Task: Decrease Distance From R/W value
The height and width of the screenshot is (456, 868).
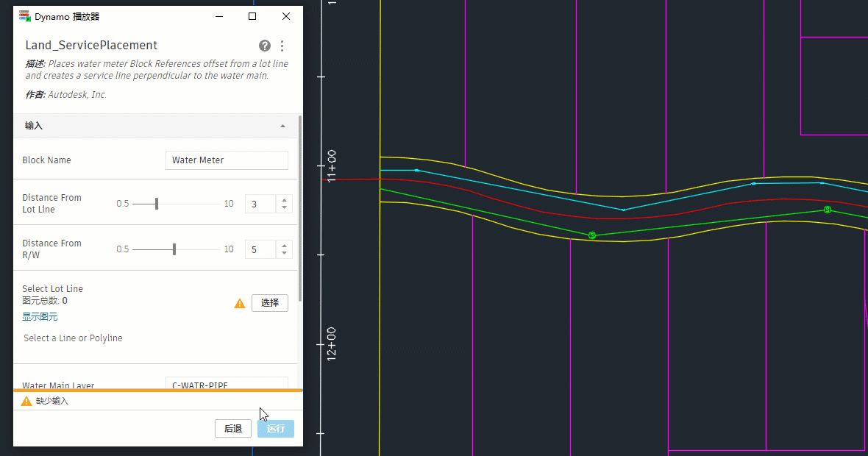Action: [x=284, y=253]
